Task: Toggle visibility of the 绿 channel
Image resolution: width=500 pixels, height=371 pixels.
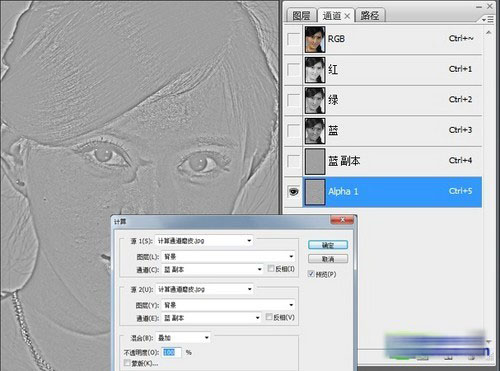Action: tap(293, 100)
